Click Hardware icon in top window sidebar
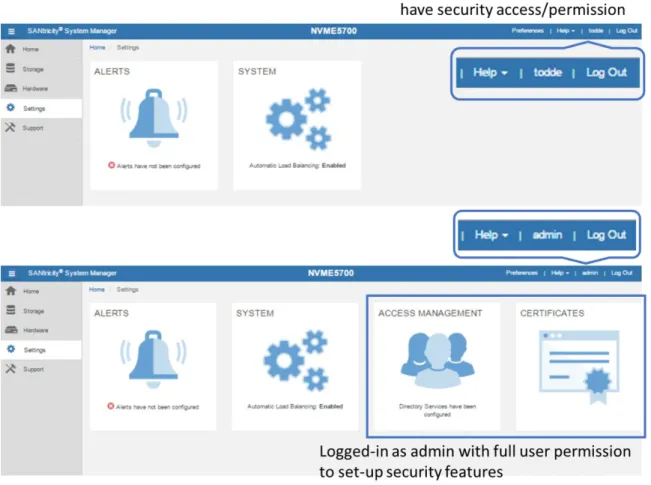This screenshot has height=485, width=651. [11, 88]
